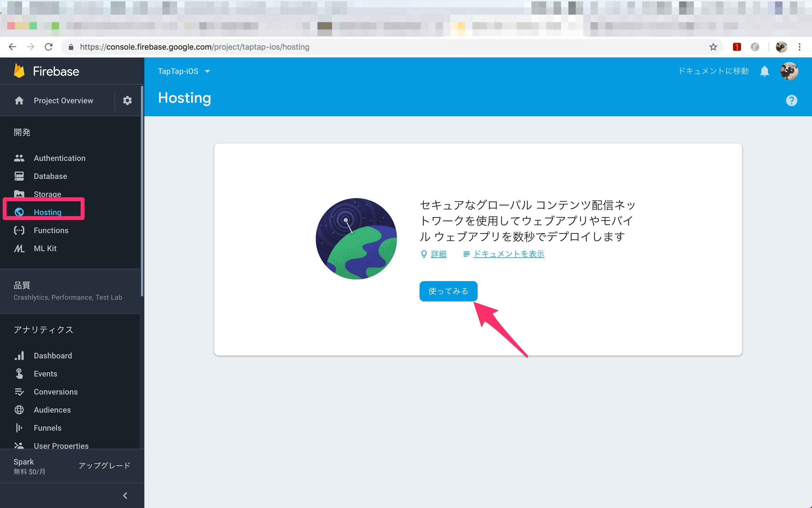Click the browser forward arrow
The image size is (812, 508).
click(x=30, y=47)
